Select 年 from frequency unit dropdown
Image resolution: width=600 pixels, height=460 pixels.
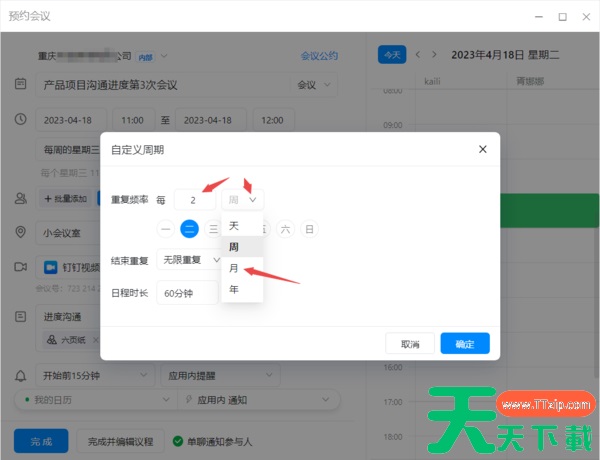tap(242, 289)
